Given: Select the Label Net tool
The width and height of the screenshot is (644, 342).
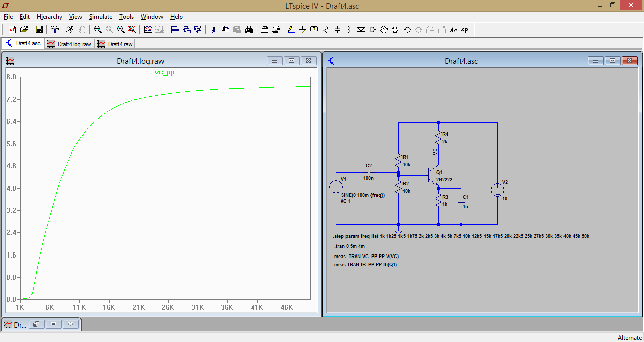Looking at the screenshot, I should pos(314,30).
